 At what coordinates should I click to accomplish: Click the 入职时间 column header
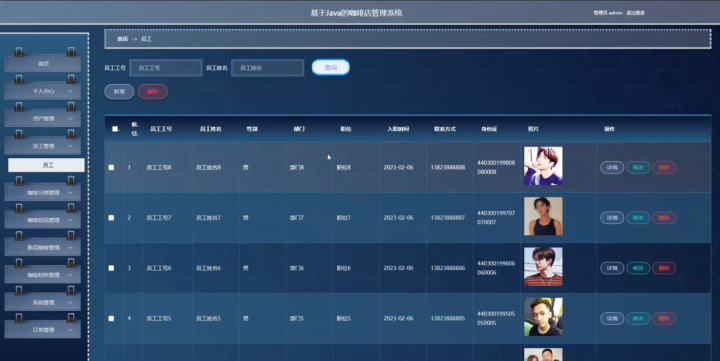click(x=398, y=129)
